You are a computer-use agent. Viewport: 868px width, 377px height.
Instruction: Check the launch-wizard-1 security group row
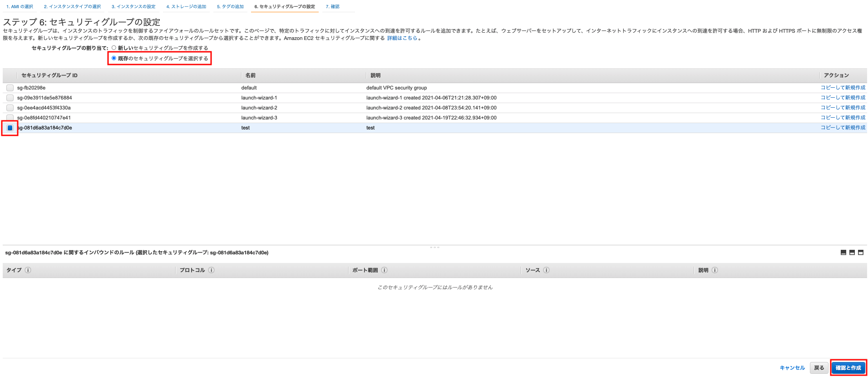coord(10,98)
